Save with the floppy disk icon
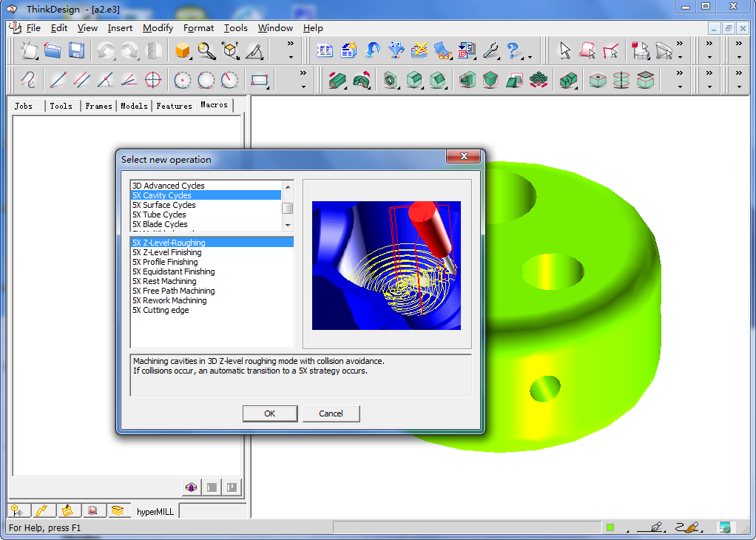Viewport: 756px width, 540px height. point(77,50)
